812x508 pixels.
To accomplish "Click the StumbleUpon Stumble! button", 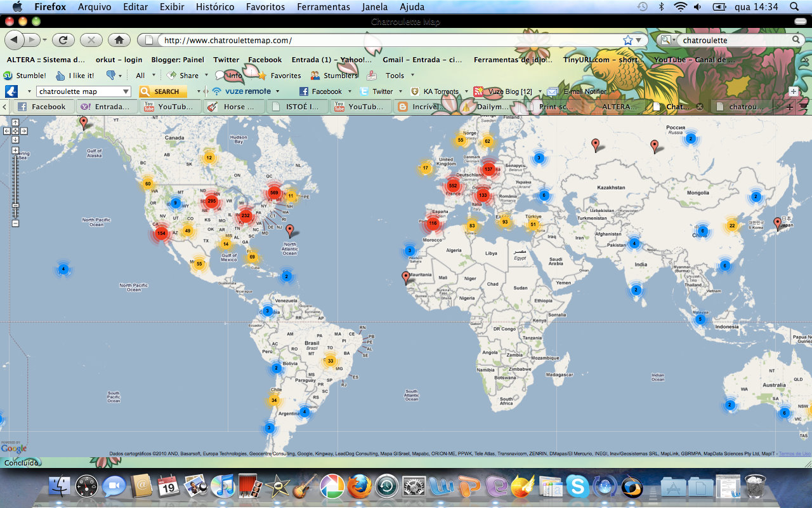I will point(25,76).
